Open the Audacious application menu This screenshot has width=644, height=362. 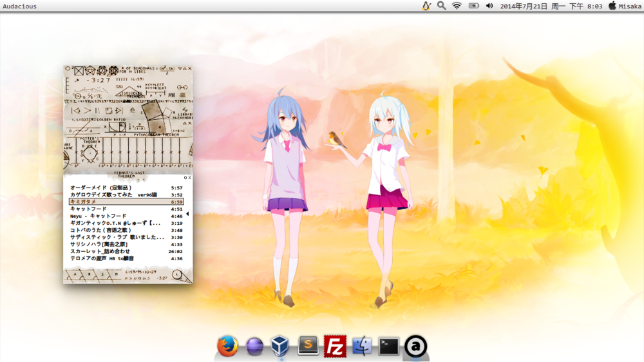[19, 6]
